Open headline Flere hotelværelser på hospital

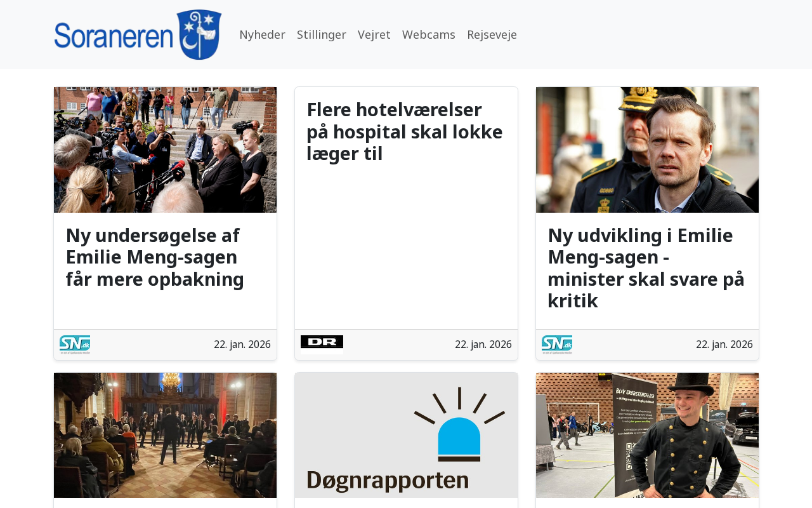point(405,131)
